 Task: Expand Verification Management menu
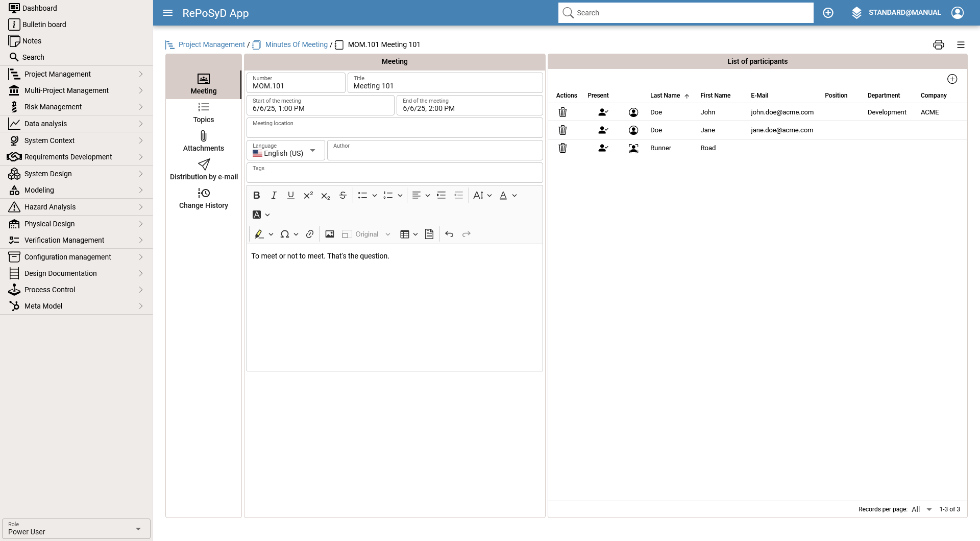pos(76,240)
